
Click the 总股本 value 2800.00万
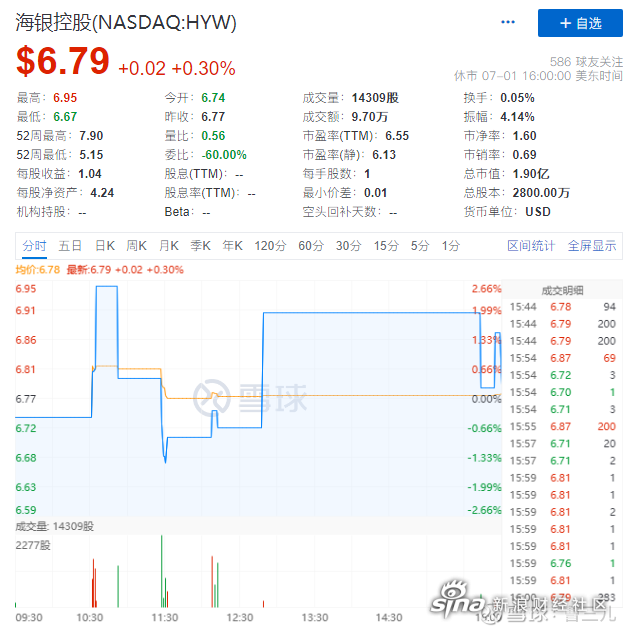(541, 193)
